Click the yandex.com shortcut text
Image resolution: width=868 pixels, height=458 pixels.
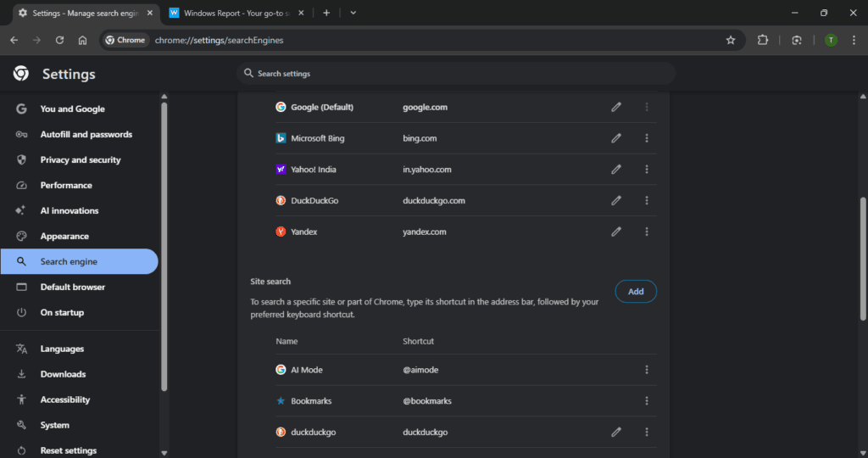tap(425, 232)
